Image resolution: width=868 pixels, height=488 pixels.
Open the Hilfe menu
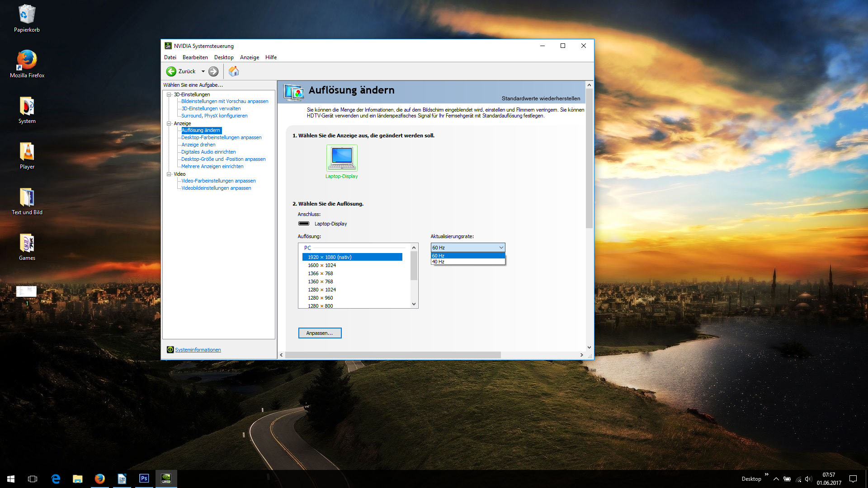pyautogui.click(x=271, y=57)
